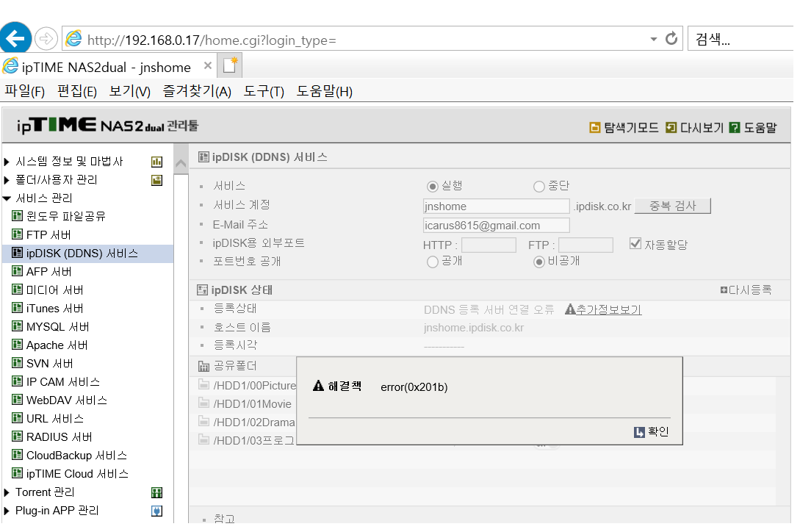Expand Torrent 관리 tree node
The width and height of the screenshot is (800, 532).
pyautogui.click(x=7, y=492)
